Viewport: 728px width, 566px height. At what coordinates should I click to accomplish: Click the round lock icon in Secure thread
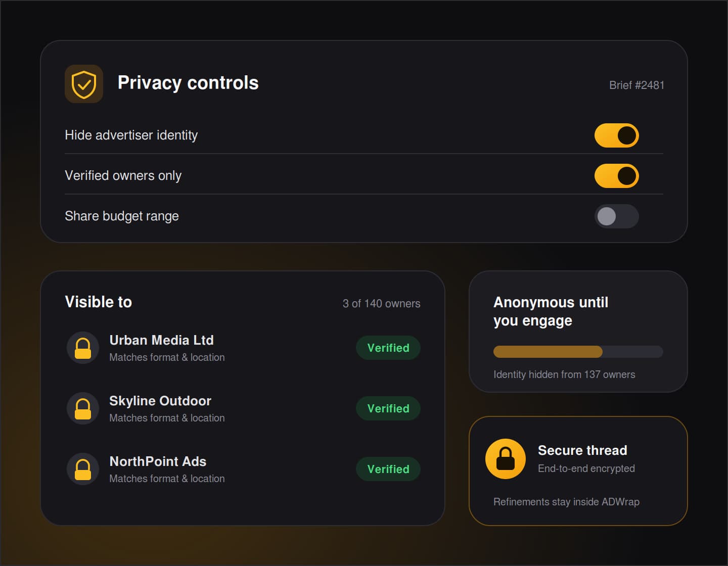click(506, 459)
